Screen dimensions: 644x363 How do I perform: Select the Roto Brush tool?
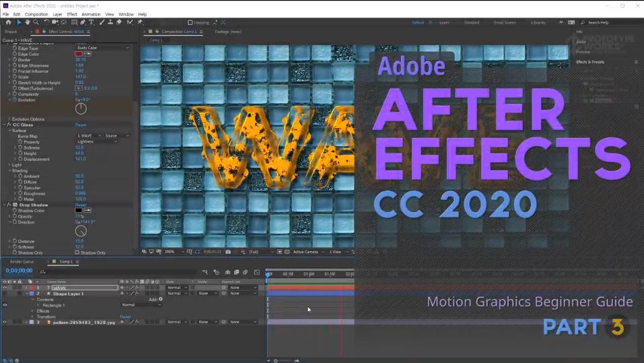click(130, 22)
